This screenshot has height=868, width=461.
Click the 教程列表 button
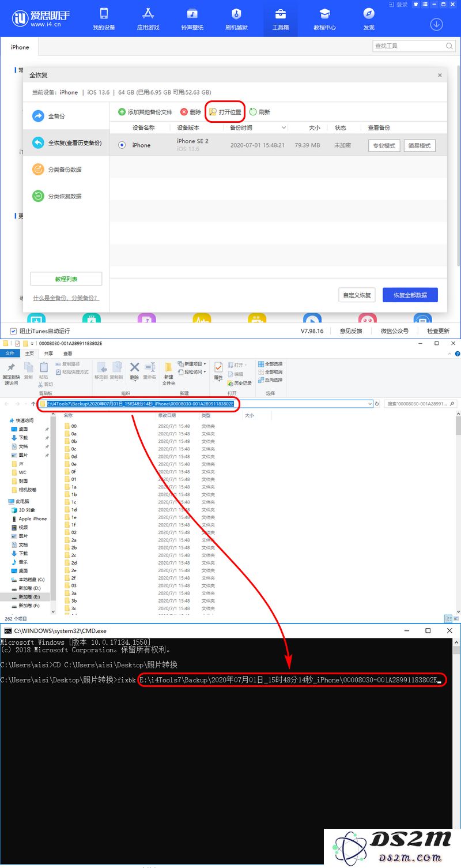[66, 279]
